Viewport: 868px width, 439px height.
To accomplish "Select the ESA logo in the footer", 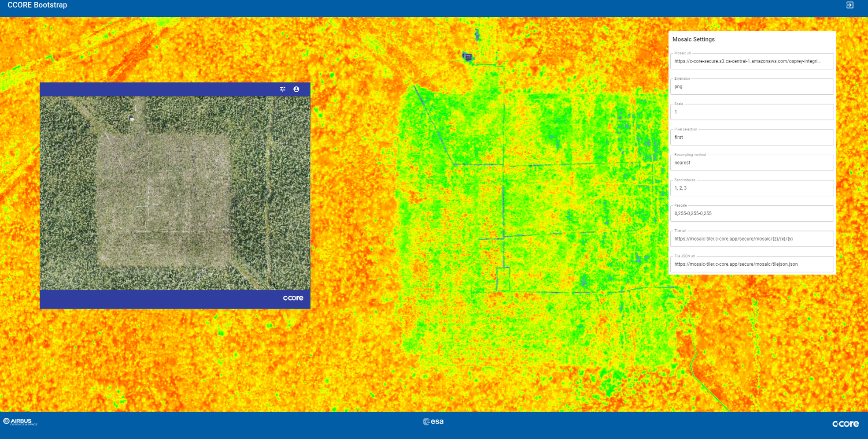I will tap(433, 421).
